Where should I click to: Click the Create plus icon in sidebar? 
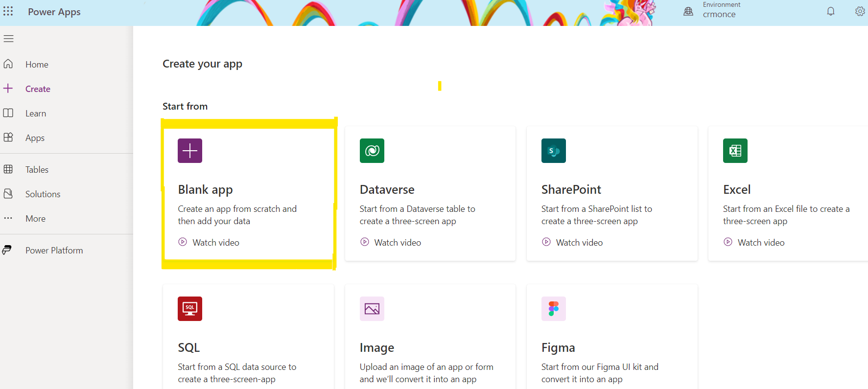8,88
